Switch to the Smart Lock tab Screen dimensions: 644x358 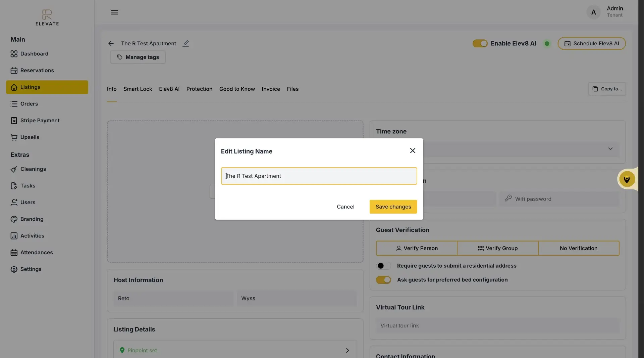138,89
